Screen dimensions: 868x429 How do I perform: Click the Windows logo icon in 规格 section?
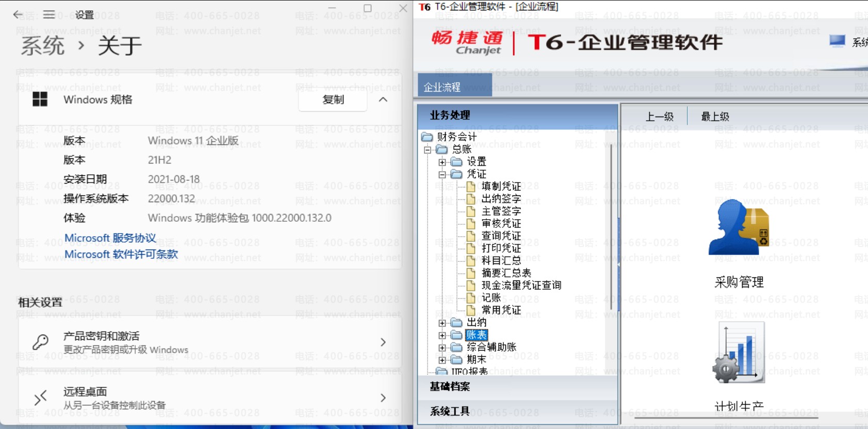click(x=40, y=99)
